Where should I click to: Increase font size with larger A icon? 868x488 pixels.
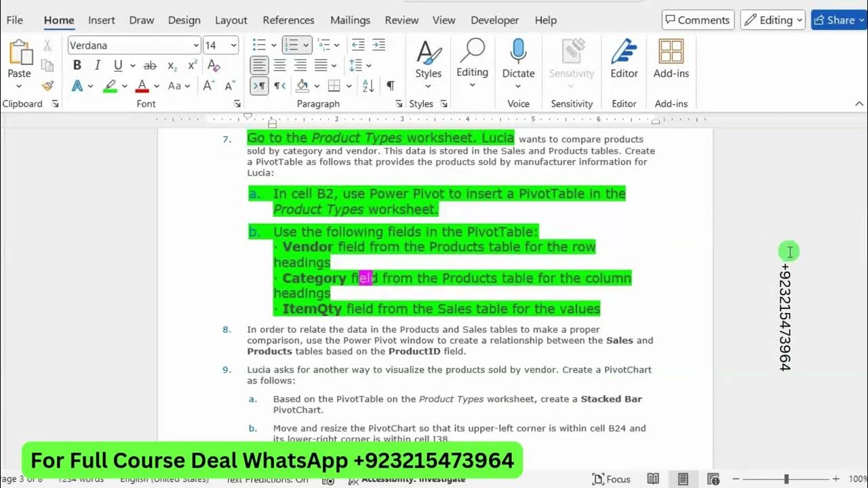(x=209, y=86)
